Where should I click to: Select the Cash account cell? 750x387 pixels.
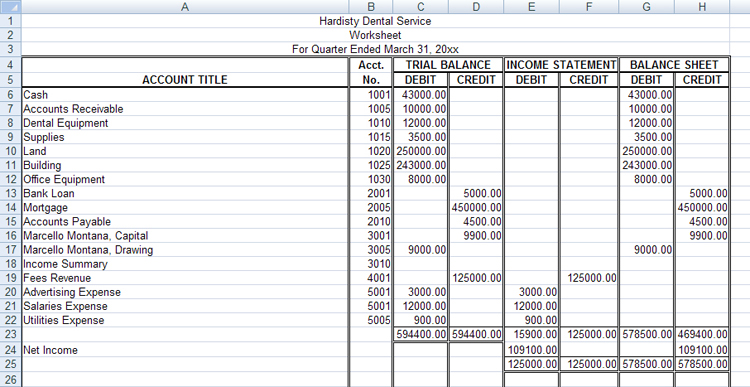pyautogui.click(x=185, y=95)
